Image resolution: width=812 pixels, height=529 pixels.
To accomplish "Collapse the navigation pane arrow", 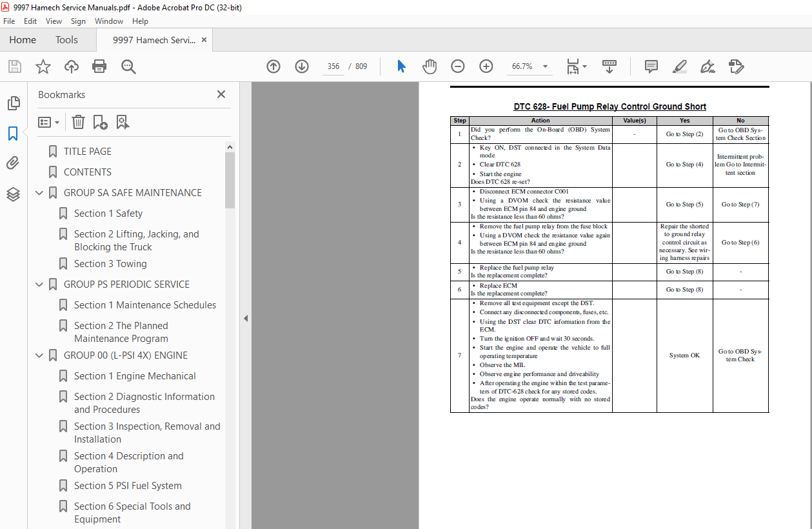I will 245,318.
